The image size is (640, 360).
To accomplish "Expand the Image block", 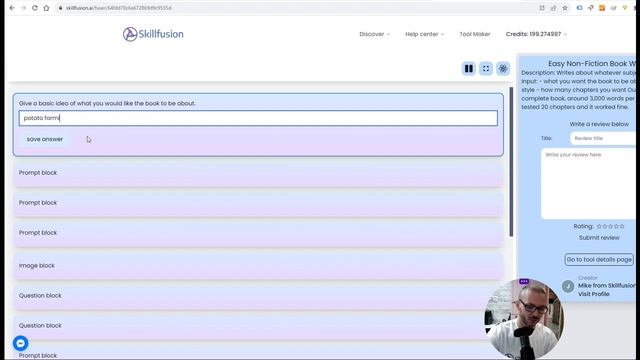I will pyautogui.click(x=258, y=266).
